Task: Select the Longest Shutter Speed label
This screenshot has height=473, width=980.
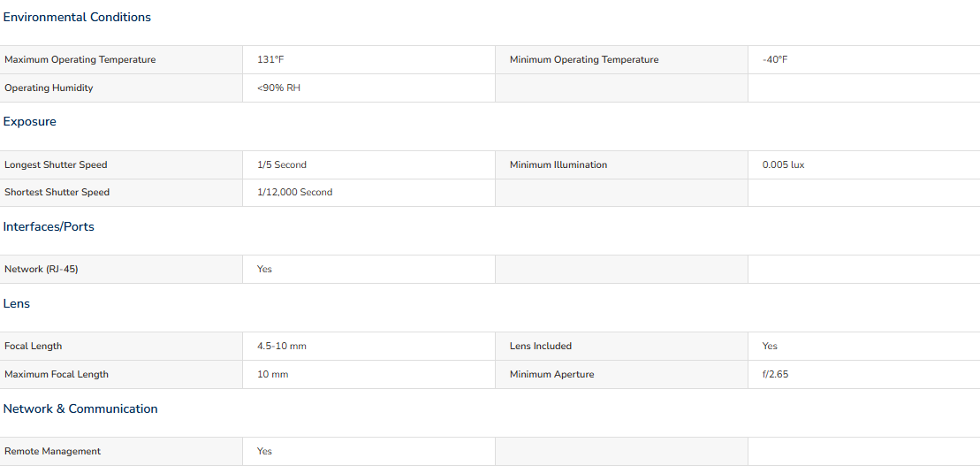Action: [x=56, y=164]
